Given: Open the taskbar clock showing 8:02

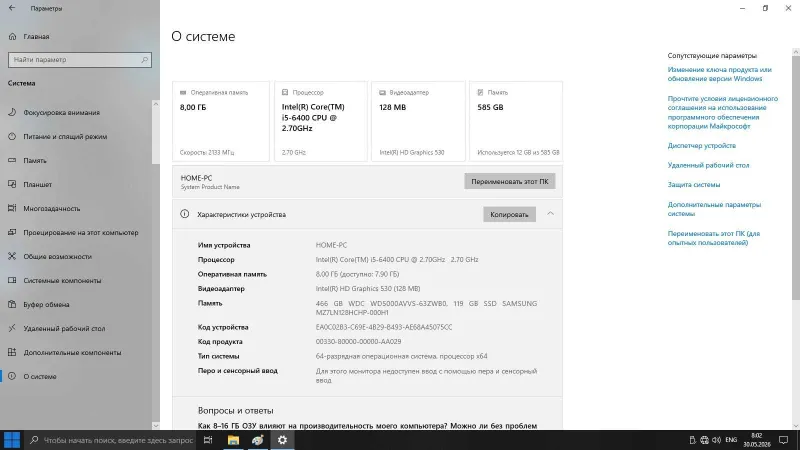Looking at the screenshot, I should click(x=757, y=440).
